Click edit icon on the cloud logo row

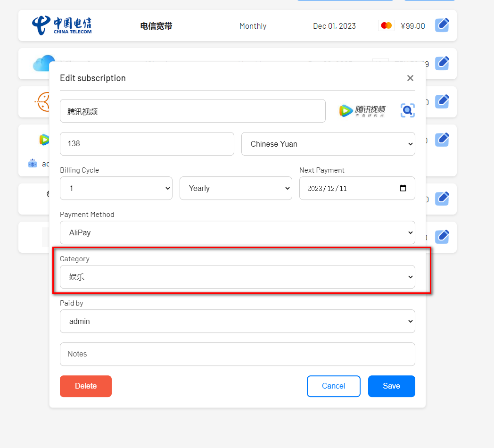pos(442,63)
